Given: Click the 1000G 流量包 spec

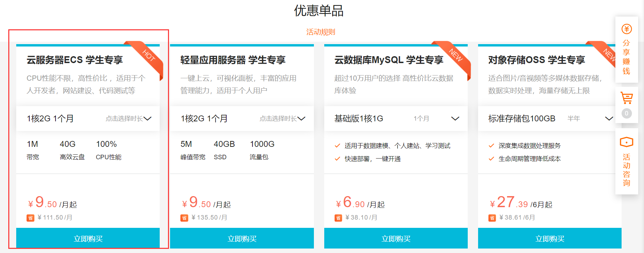Looking at the screenshot, I should coord(262,150).
